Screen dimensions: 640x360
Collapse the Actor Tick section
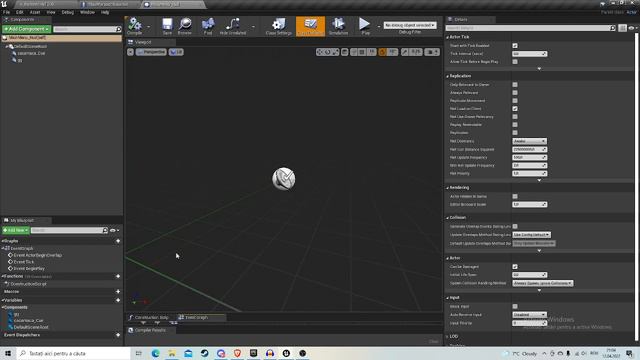click(447, 37)
